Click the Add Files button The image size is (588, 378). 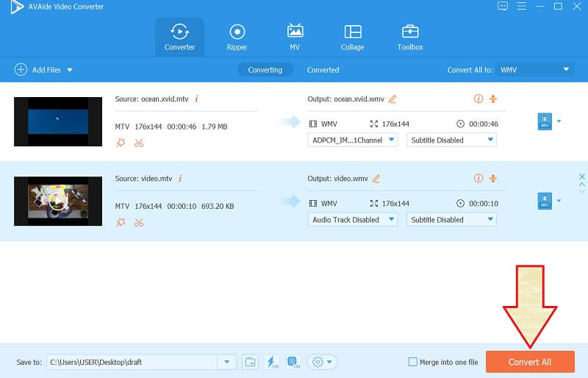[37, 70]
